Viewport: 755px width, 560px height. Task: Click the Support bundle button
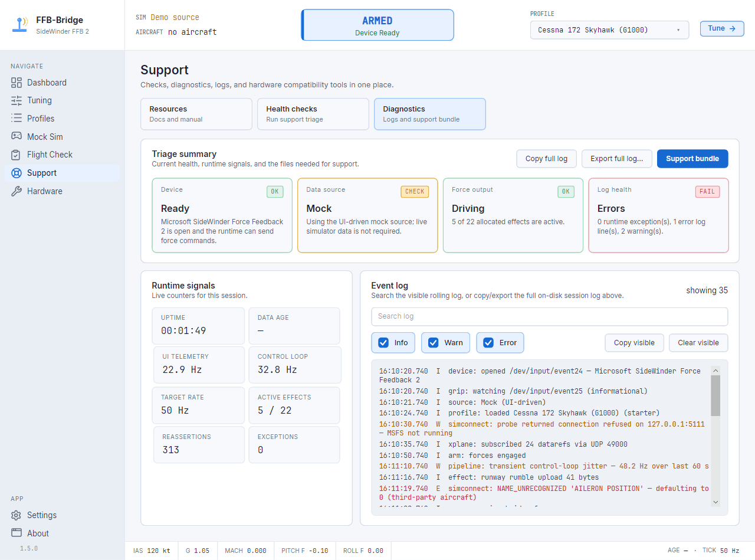pyautogui.click(x=692, y=159)
